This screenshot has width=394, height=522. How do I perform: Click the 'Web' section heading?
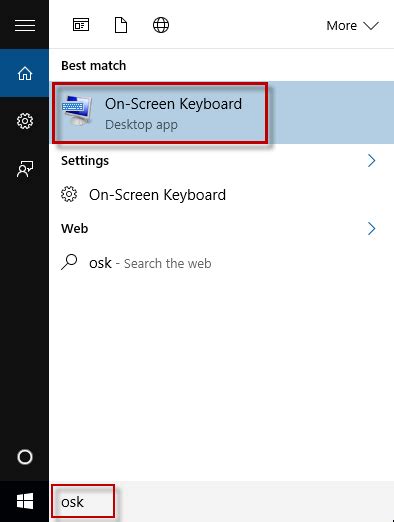(x=75, y=229)
